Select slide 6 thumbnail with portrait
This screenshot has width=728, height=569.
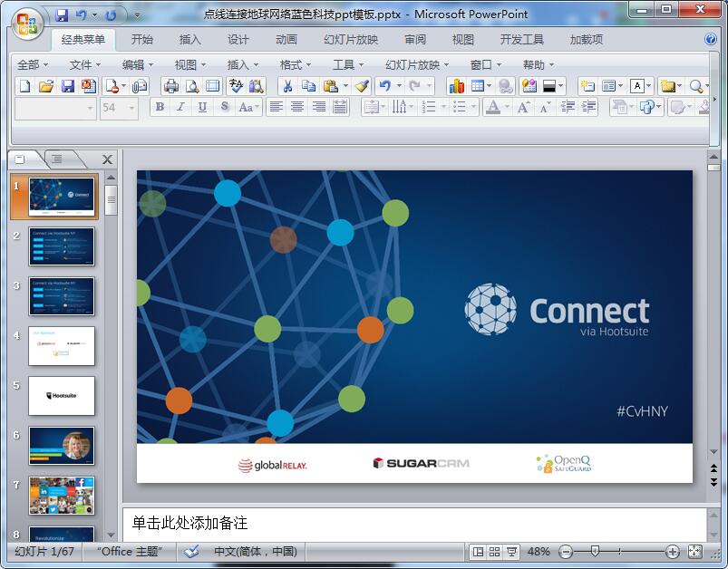pos(62,446)
